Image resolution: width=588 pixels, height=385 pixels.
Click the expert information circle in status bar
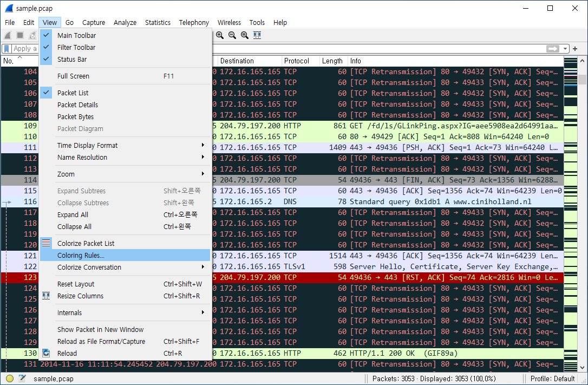(10, 379)
